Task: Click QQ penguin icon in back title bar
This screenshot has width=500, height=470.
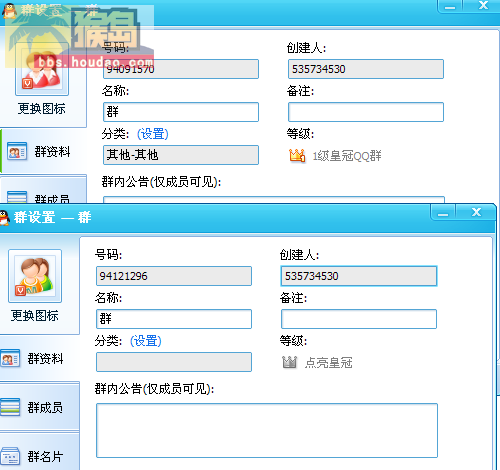Action: pos(10,11)
